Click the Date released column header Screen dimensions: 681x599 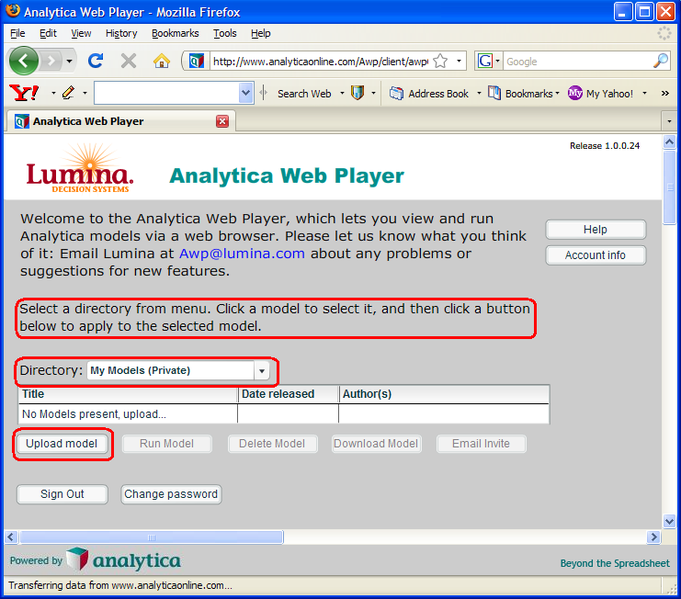pos(288,394)
